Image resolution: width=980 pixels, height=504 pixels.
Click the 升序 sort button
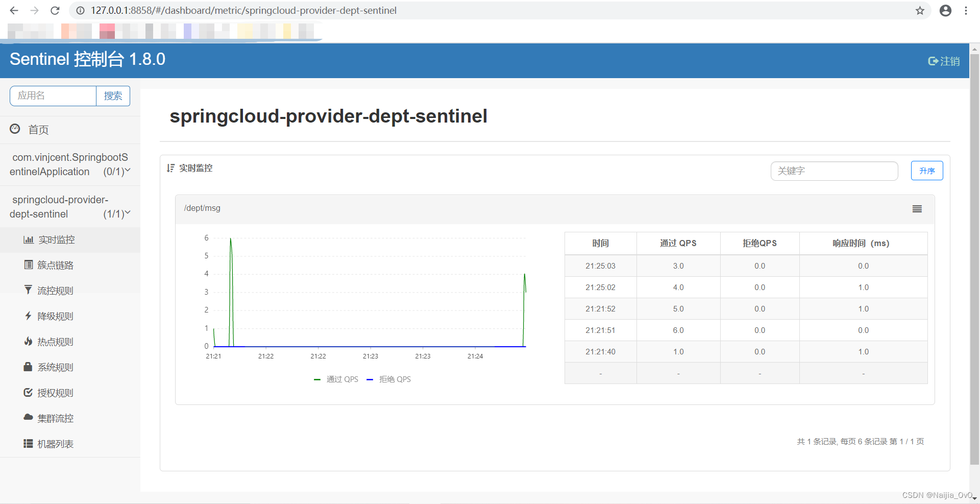pyautogui.click(x=927, y=171)
